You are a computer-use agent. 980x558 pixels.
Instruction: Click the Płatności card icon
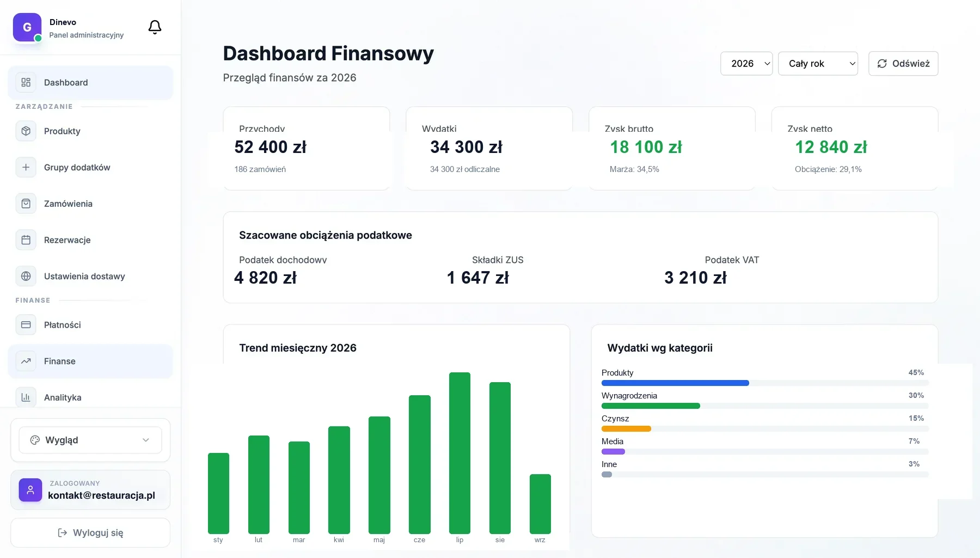(26, 324)
